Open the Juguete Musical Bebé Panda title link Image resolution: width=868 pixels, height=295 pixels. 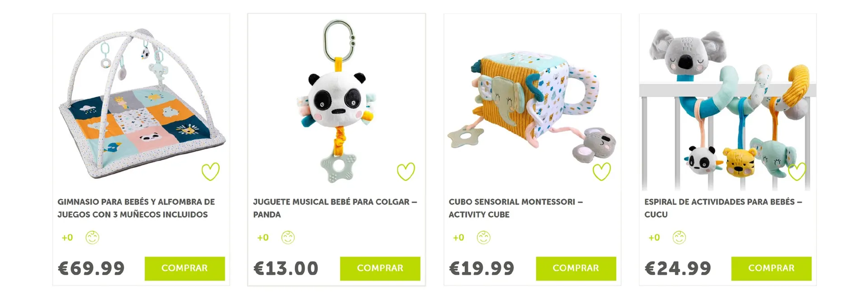coord(335,208)
